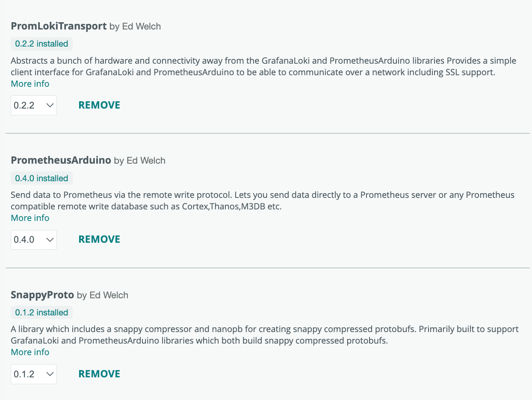
Task: Remove the PrometheusArduino library
Action: point(99,239)
